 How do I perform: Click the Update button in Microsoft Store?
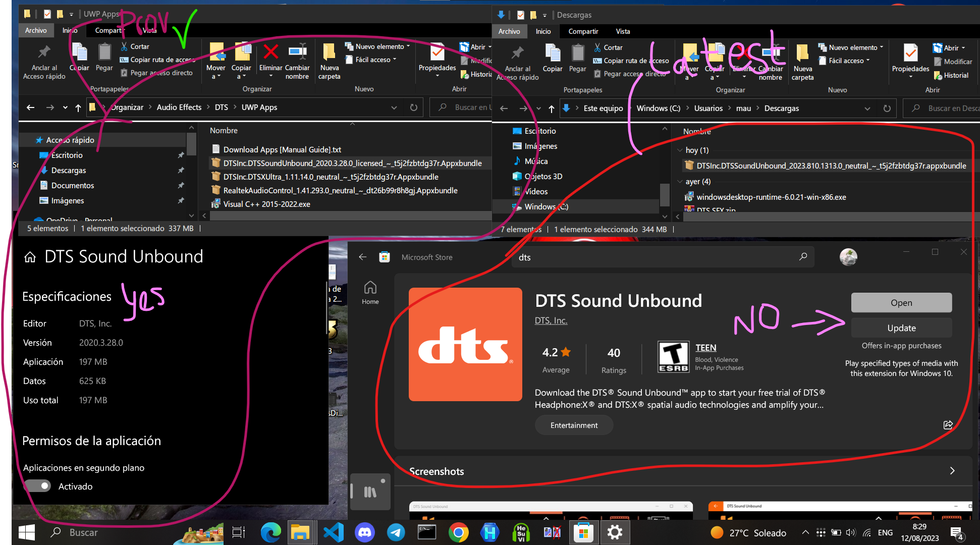(x=901, y=328)
